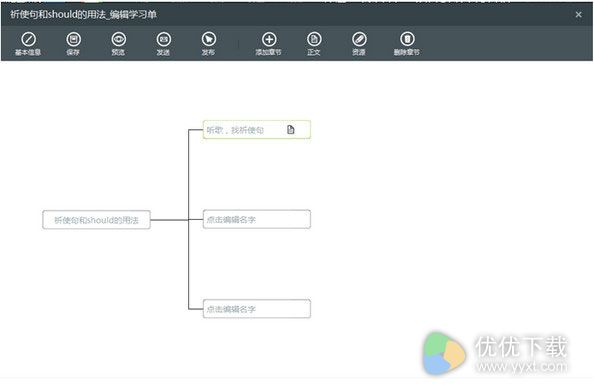The image size is (594, 388).
Task: Click document icon in 听歌,找祈使句 node
Action: click(291, 130)
